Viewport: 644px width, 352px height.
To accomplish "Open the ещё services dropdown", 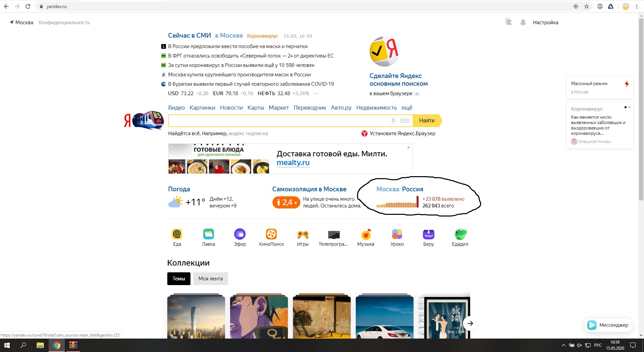I will pos(407,108).
